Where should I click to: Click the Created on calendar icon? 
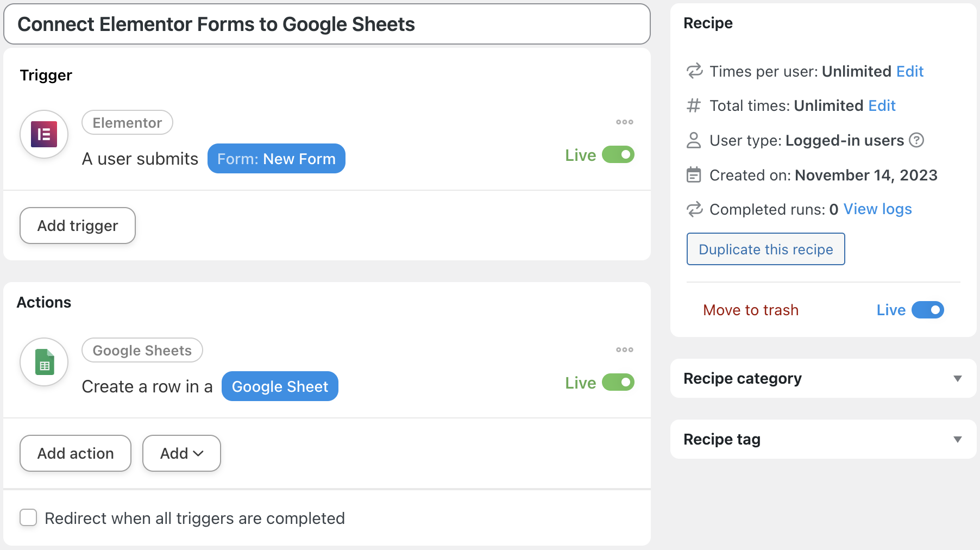tap(694, 175)
